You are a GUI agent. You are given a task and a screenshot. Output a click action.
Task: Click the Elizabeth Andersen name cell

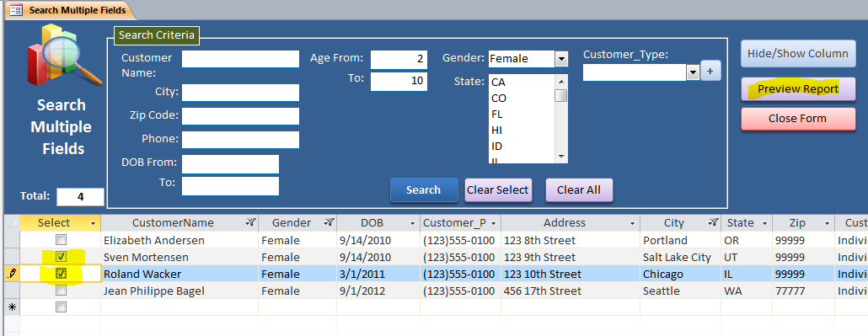179,240
